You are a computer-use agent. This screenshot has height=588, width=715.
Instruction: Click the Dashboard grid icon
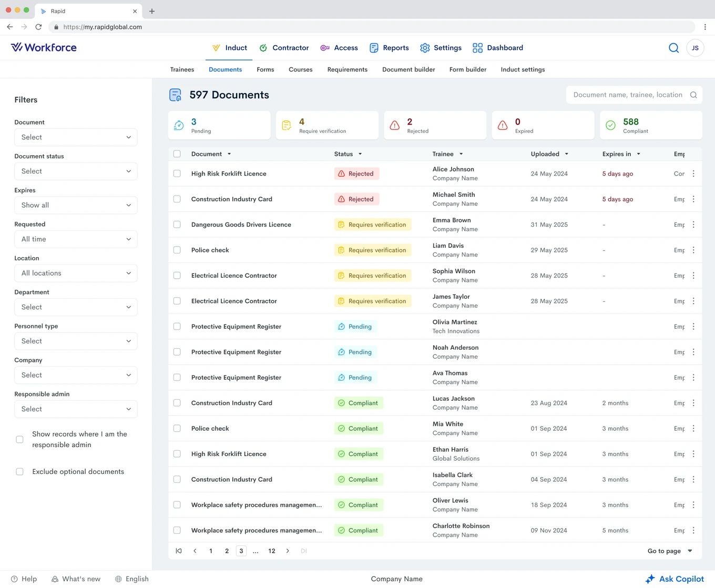click(477, 48)
